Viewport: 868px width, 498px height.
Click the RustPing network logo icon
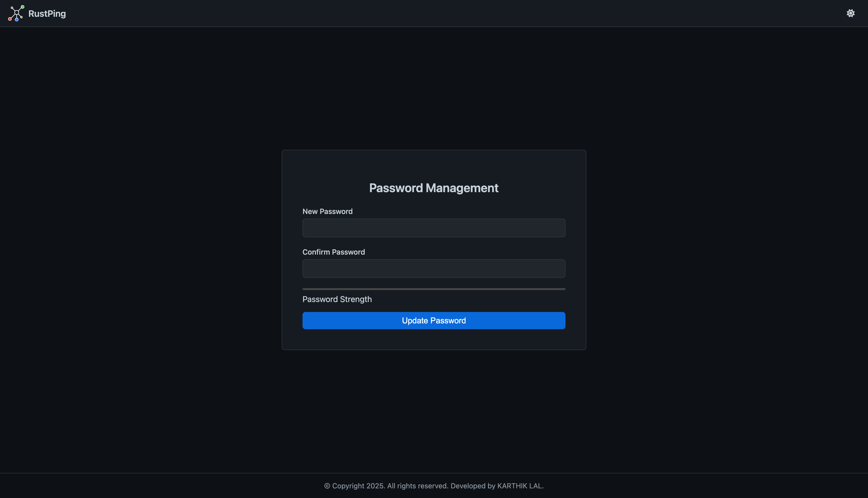click(16, 13)
